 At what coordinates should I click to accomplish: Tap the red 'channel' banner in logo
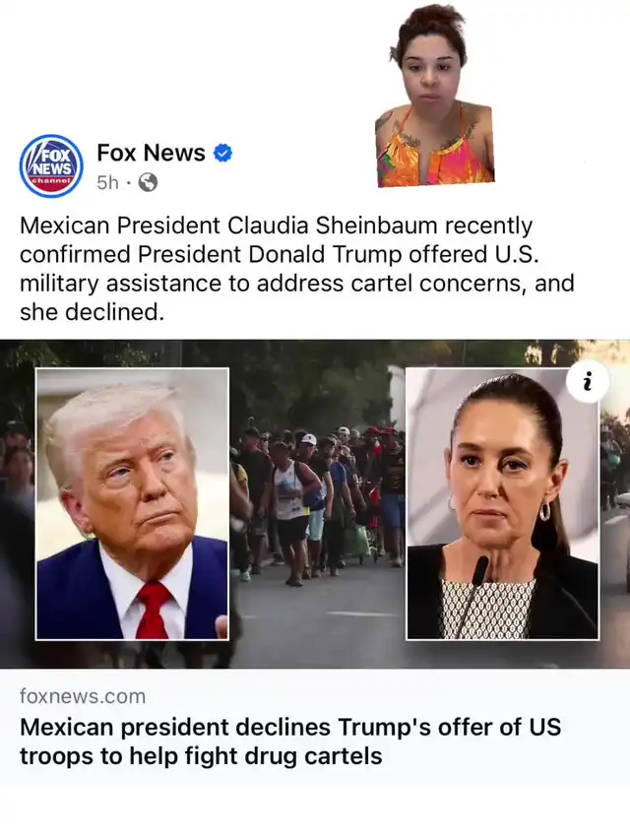point(51,181)
